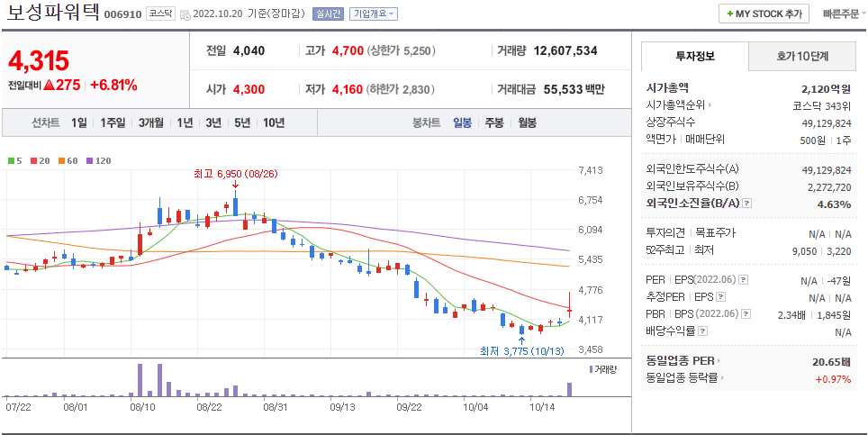Viewport: 868px width, 435px height.
Task: Click the purple 120-day moving average swatch
Action: (x=89, y=161)
